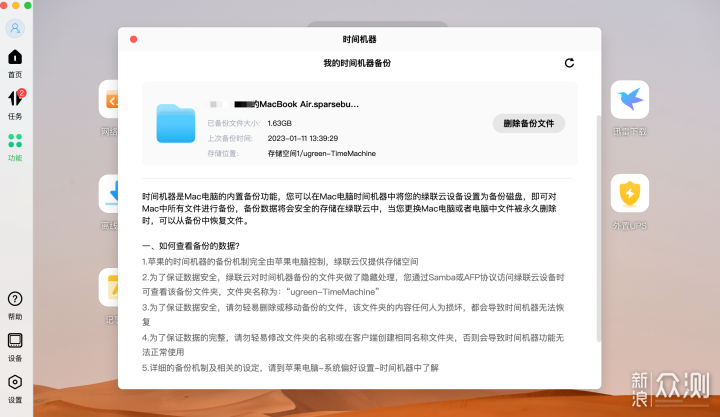Select the MacBook Air.sparsebu... file name
Screen dimensions: 720x417
[x=284, y=104]
